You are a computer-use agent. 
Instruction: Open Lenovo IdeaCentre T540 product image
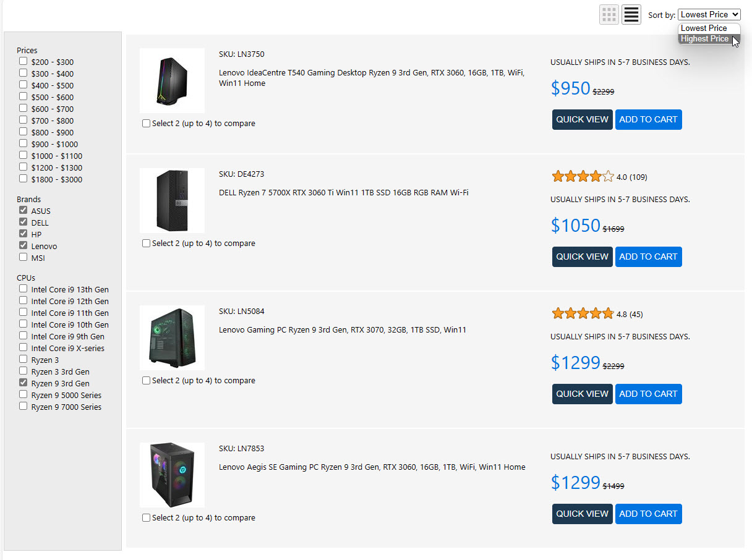pyautogui.click(x=172, y=80)
